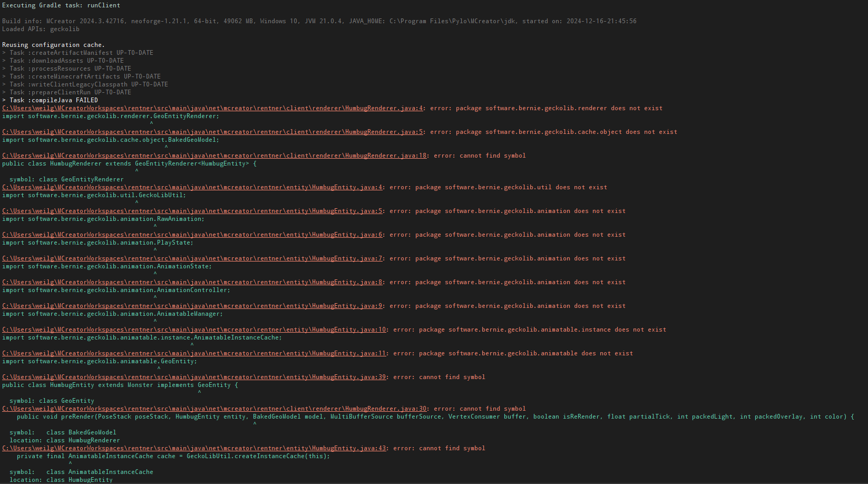
Task: Open the HumbugEntity.java:4 error link
Action: (x=192, y=187)
